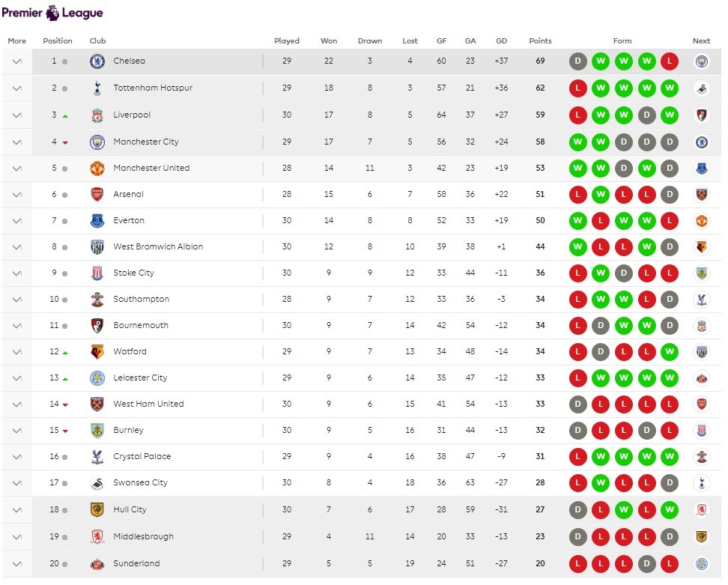Click Chelsea's most recent L form badge

coord(670,61)
